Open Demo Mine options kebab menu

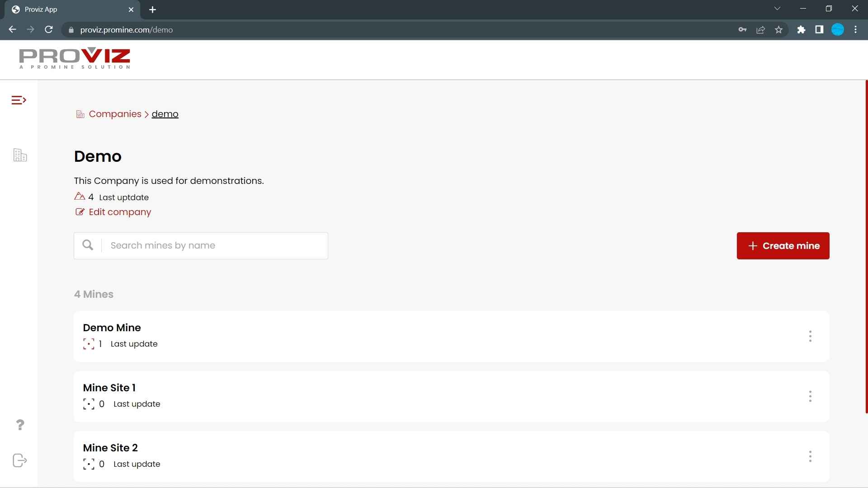tap(810, 336)
